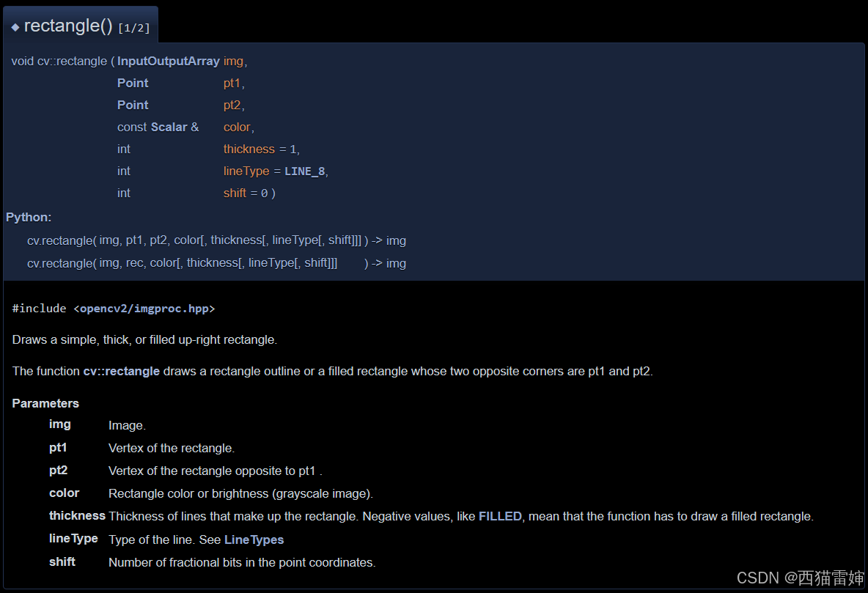Click the diamond anchor icon beside rectangle()
868x593 pixels.
click(15, 26)
